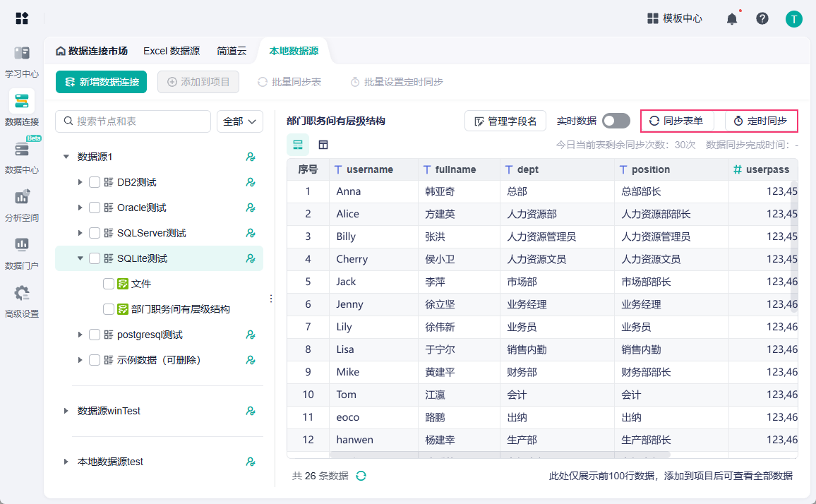
Task: Click 批量设置定时同步 button
Action: [397, 83]
